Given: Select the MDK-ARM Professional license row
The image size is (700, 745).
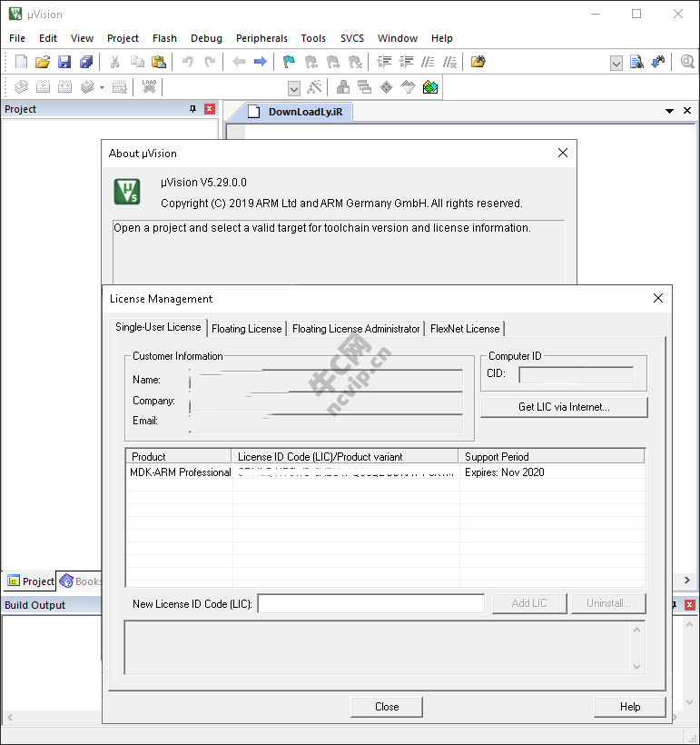Looking at the screenshot, I should (x=385, y=472).
